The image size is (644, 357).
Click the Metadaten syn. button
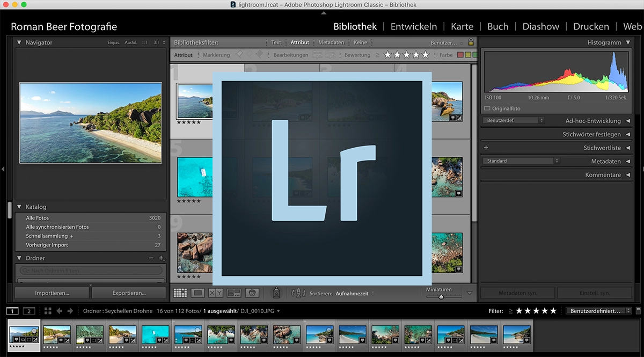click(518, 293)
